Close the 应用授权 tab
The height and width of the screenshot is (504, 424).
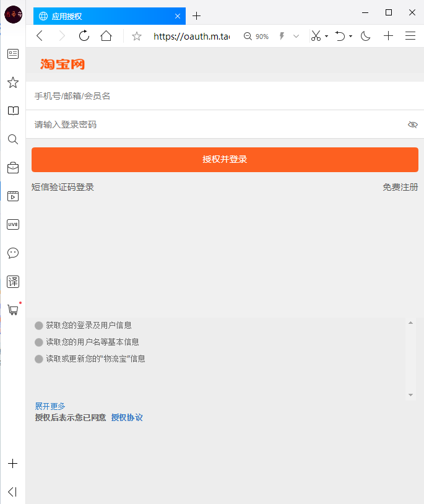pyautogui.click(x=178, y=16)
